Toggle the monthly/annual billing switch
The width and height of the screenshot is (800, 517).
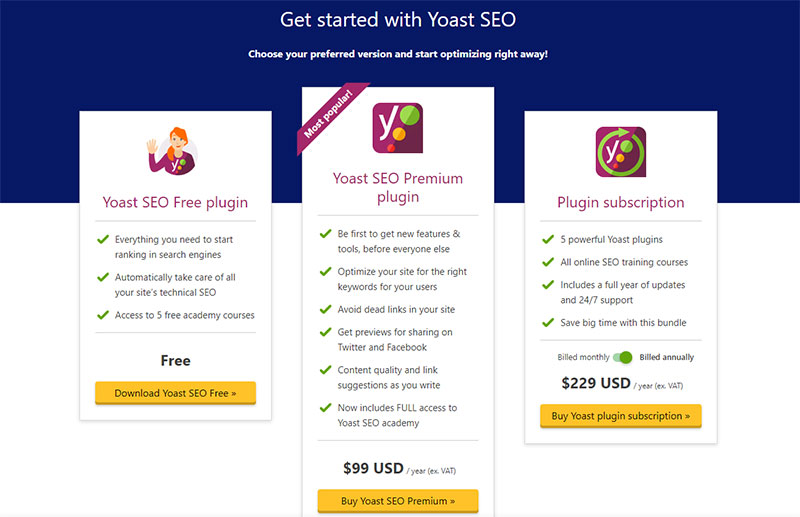point(623,357)
